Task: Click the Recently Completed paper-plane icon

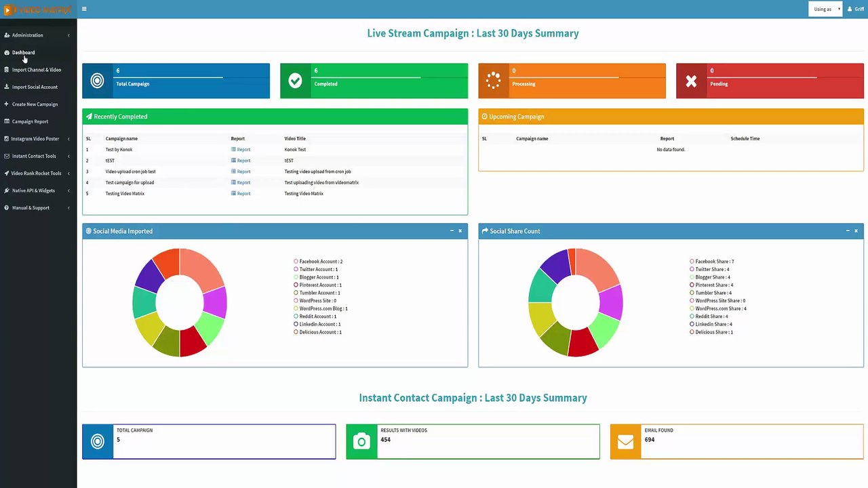Action: [x=89, y=117]
